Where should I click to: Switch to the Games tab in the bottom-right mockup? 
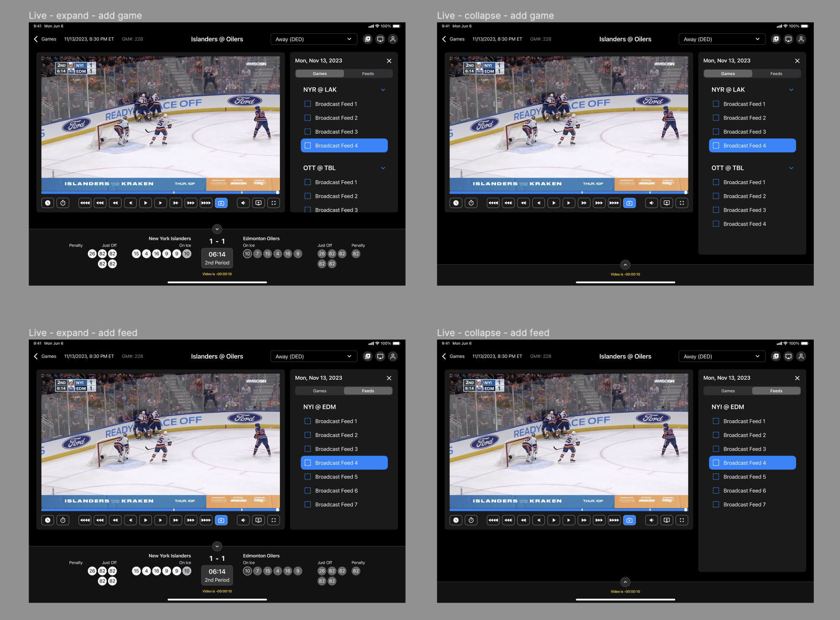coord(728,391)
